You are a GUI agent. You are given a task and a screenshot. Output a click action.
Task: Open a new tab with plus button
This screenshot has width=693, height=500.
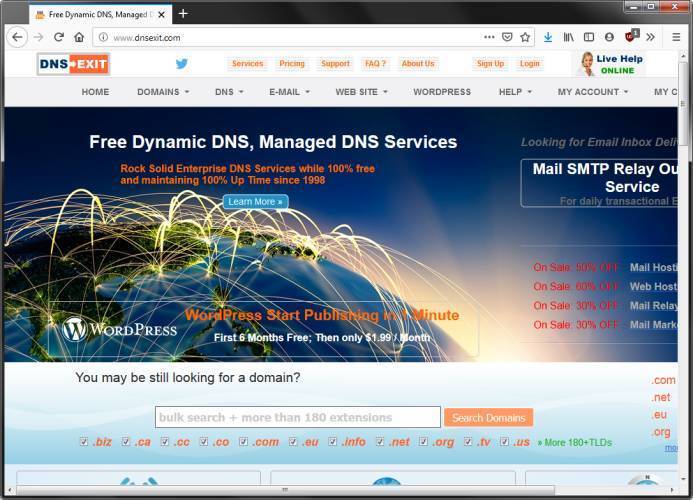(183, 14)
